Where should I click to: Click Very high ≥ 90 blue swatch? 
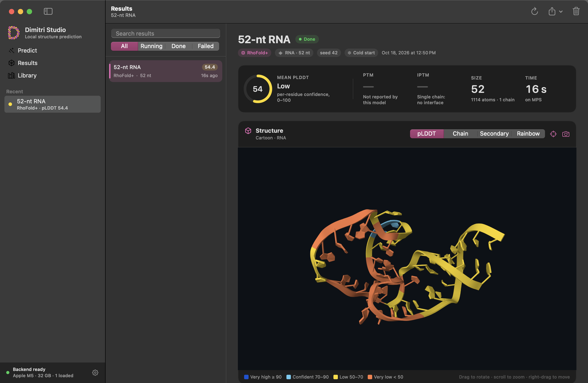(x=246, y=377)
